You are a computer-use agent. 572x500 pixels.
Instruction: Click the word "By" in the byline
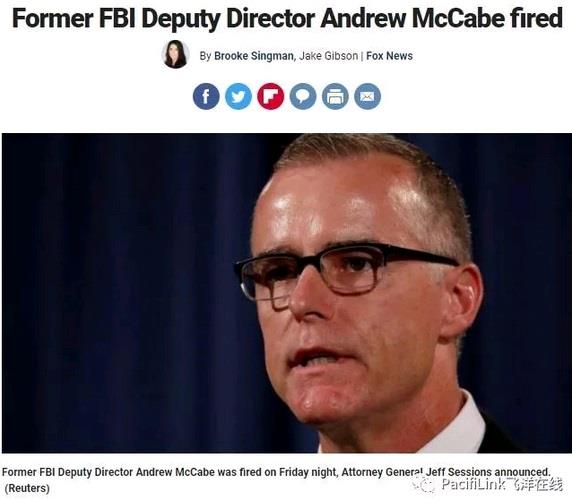[x=205, y=56]
